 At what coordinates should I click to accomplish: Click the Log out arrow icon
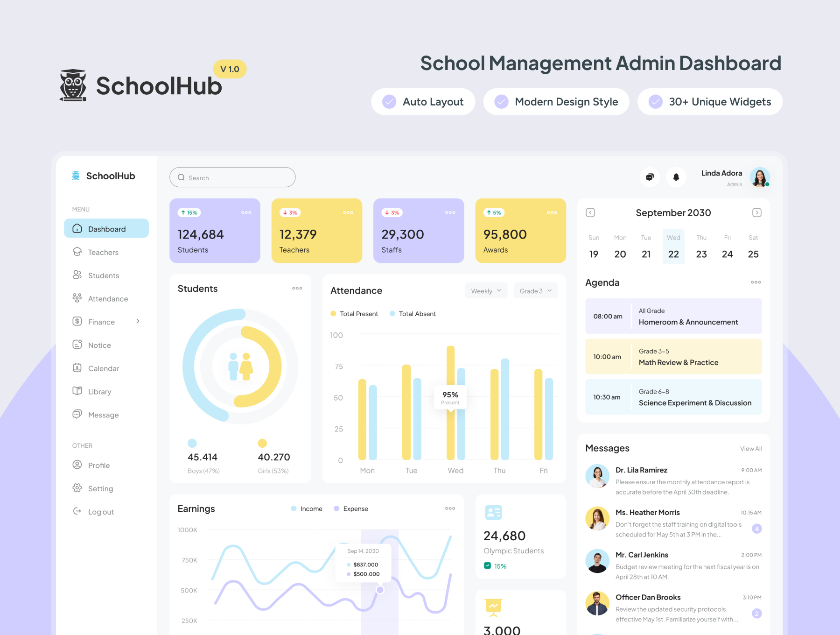77,511
